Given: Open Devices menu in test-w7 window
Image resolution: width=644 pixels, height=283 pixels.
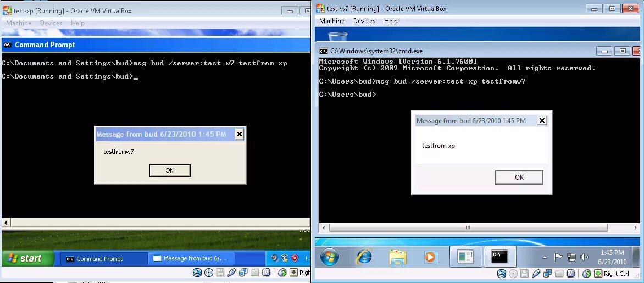Looking at the screenshot, I should click(x=364, y=20).
